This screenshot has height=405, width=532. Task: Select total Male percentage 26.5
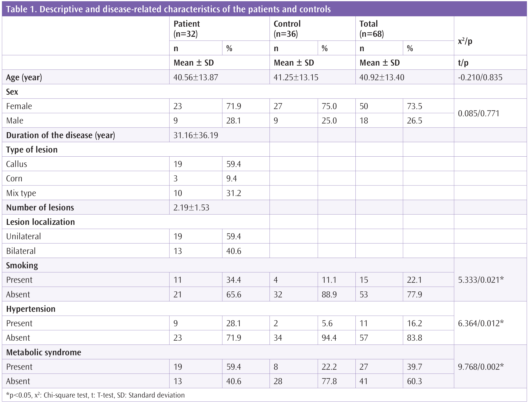[414, 121]
